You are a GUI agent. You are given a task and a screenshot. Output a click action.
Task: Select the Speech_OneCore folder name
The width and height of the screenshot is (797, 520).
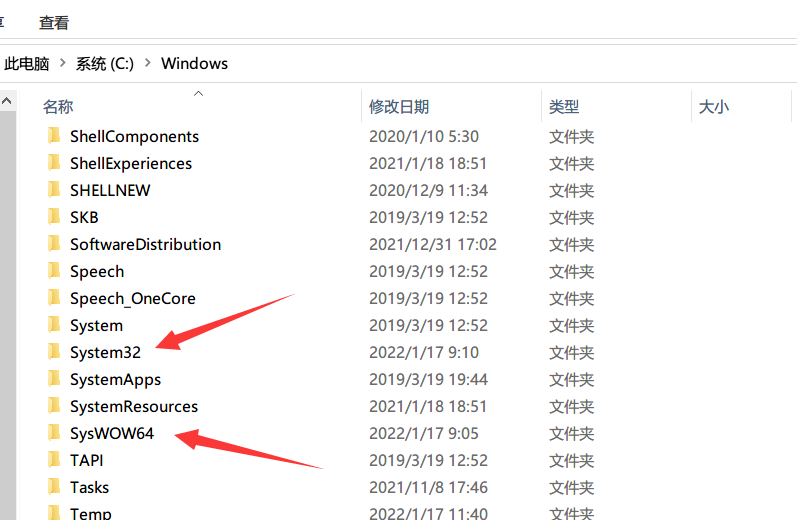tap(133, 298)
